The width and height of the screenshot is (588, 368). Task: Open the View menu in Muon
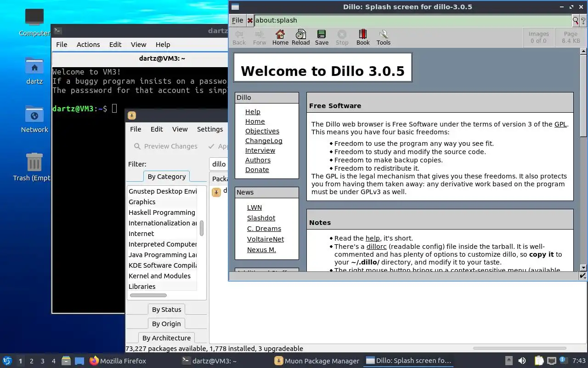point(180,129)
